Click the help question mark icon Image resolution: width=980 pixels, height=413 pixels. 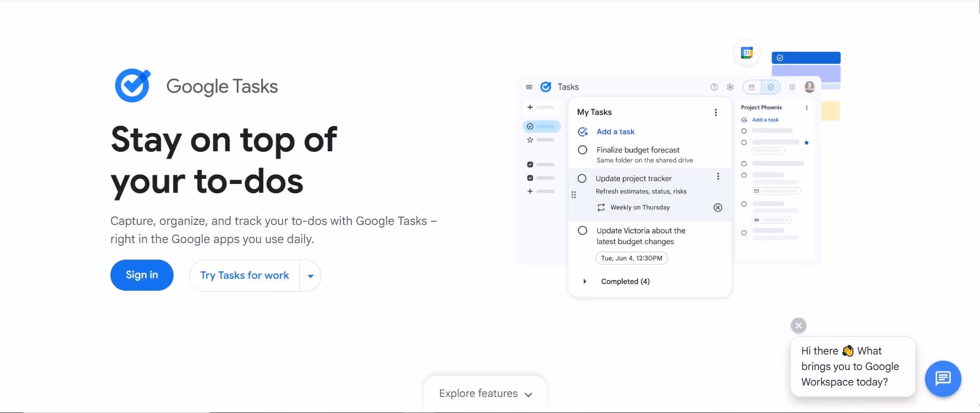pos(714,87)
